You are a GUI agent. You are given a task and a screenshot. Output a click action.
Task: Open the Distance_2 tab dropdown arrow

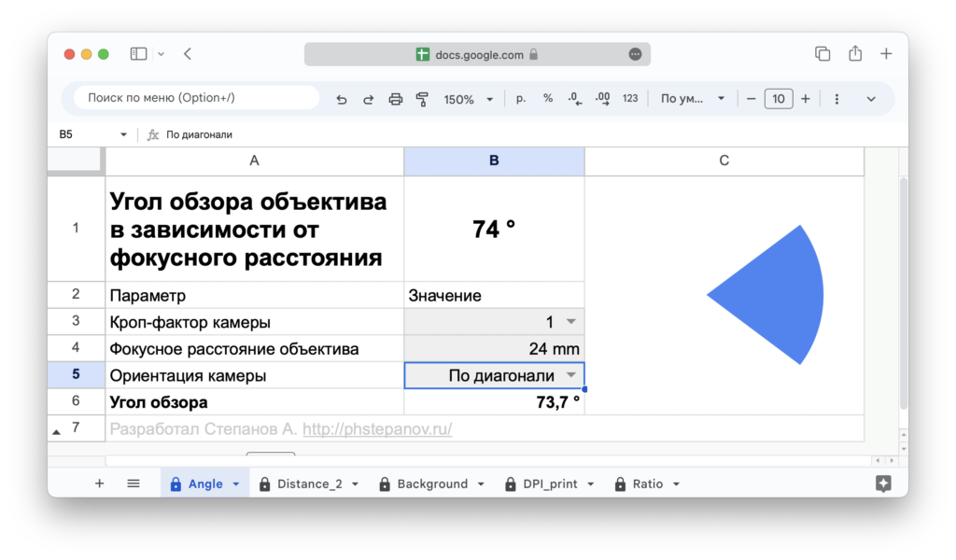point(355,484)
